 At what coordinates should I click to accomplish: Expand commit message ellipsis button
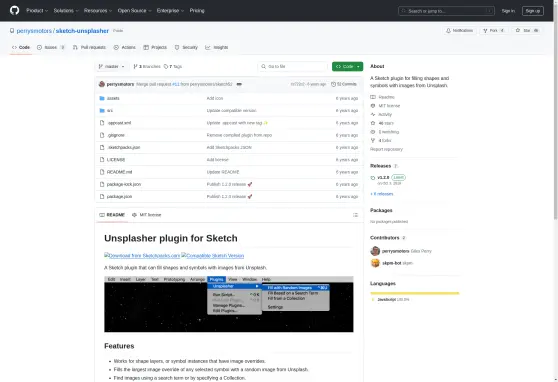pos(239,84)
